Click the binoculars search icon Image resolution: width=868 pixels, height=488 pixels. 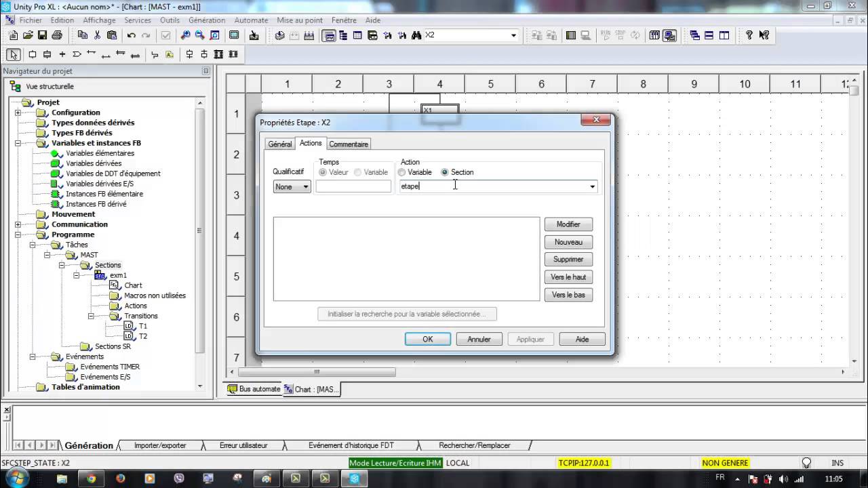tap(416, 35)
